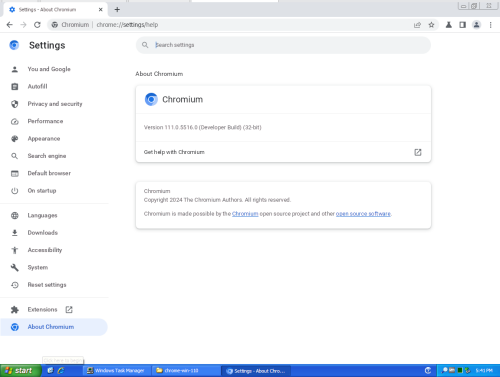Follow the Chromium project link

[x=245, y=214]
